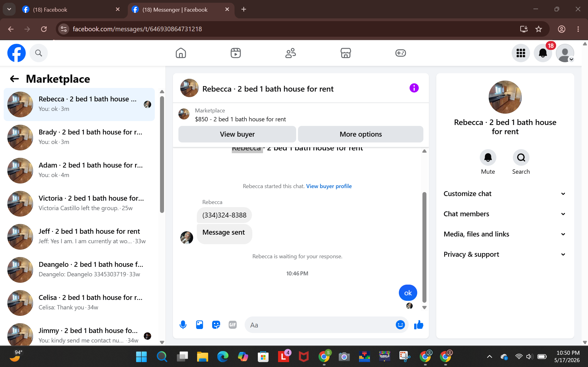The height and width of the screenshot is (367, 588).
Task: Open the Rebecca conversation in list
Action: (x=79, y=104)
